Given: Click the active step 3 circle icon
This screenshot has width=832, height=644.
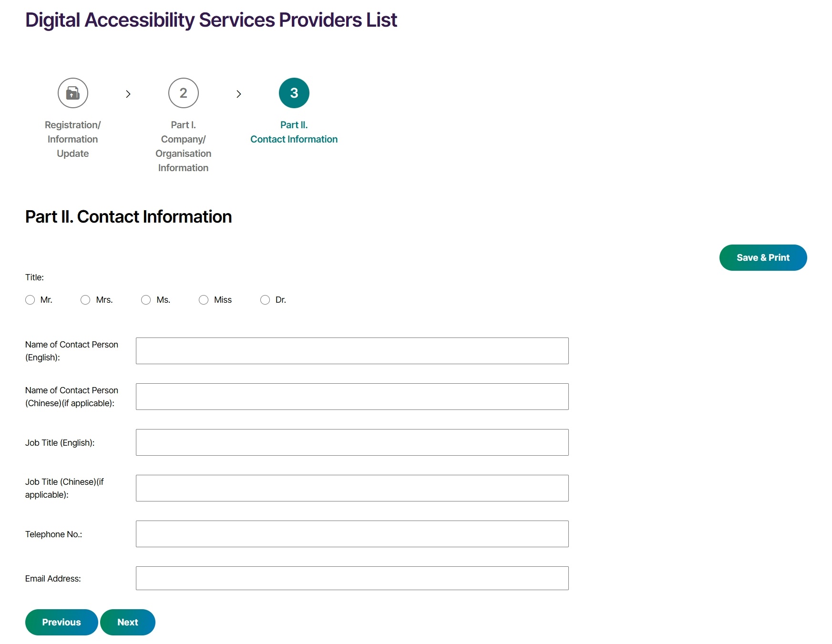Looking at the screenshot, I should click(294, 93).
